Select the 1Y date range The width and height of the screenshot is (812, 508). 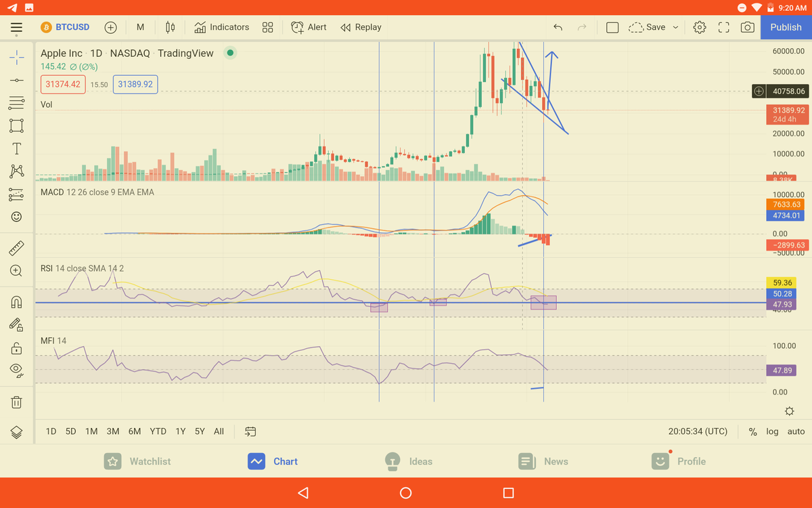point(181,431)
